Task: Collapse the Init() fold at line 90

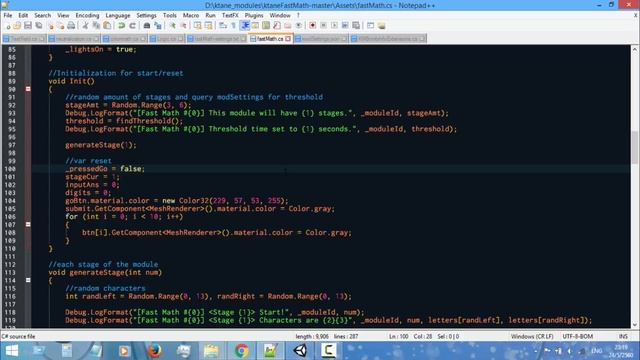Action: click(x=28, y=89)
